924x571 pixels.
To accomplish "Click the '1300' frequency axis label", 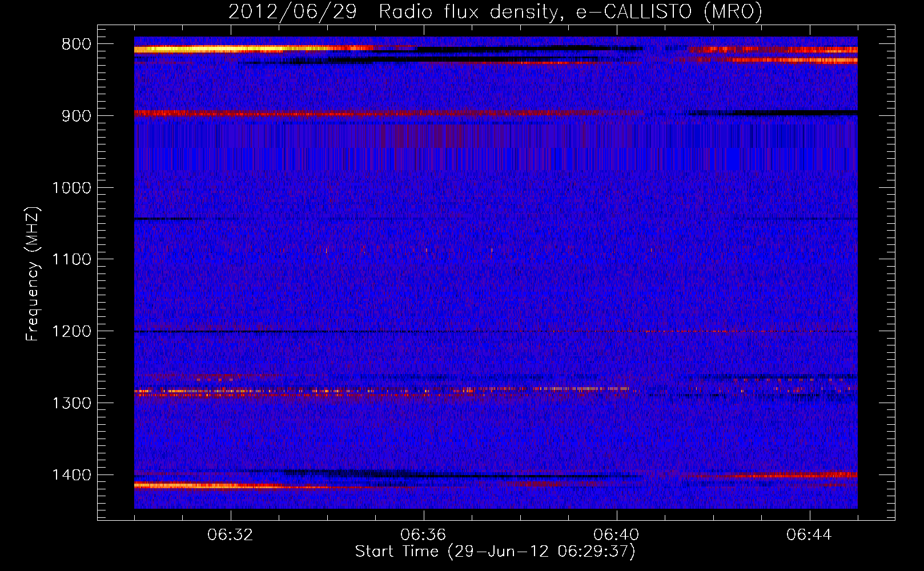I will [71, 403].
